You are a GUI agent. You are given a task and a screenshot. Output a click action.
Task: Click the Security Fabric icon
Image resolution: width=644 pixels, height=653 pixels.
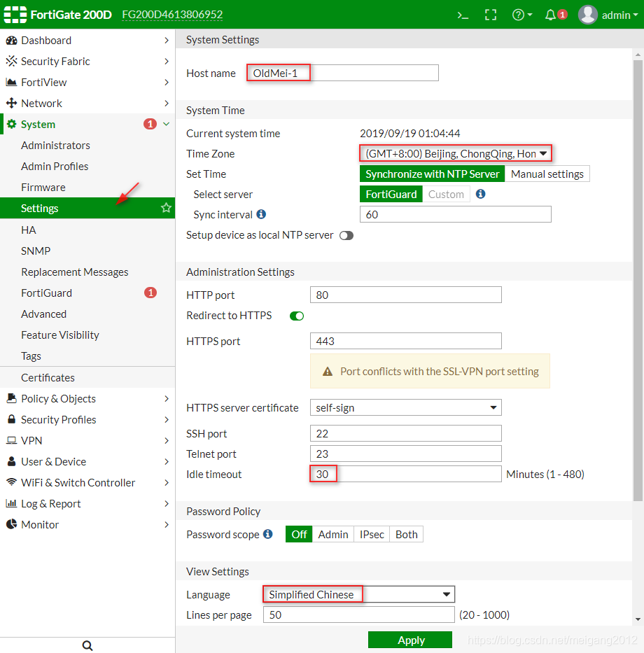12,61
